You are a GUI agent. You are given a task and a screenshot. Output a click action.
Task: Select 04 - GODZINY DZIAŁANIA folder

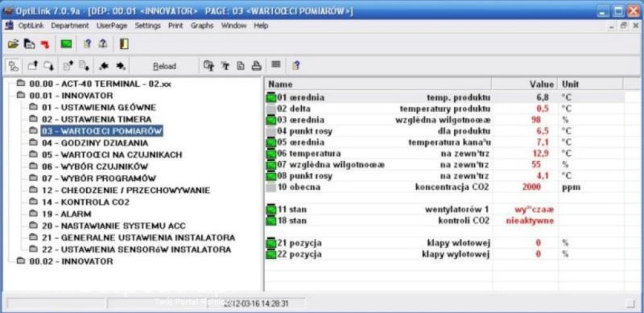point(95,143)
